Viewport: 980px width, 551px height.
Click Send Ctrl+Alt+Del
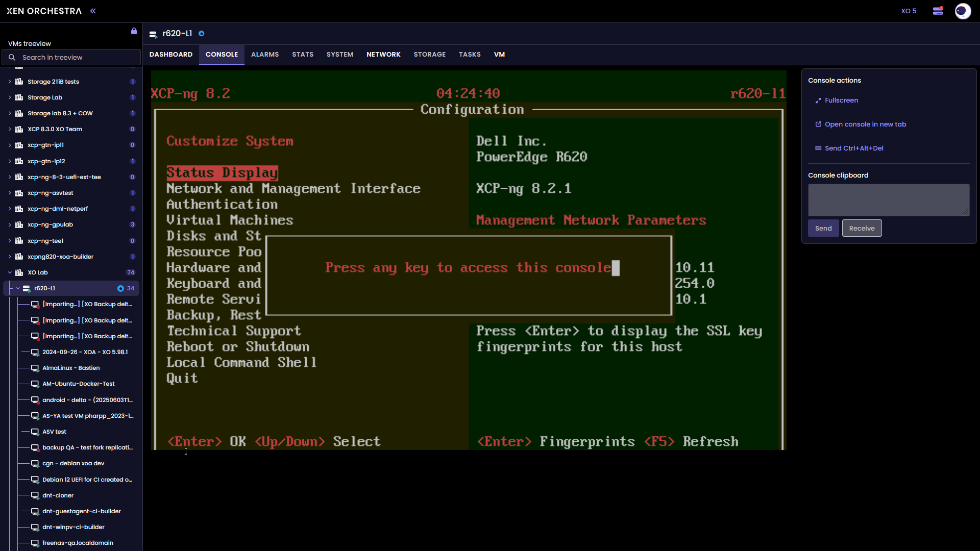pyautogui.click(x=849, y=148)
